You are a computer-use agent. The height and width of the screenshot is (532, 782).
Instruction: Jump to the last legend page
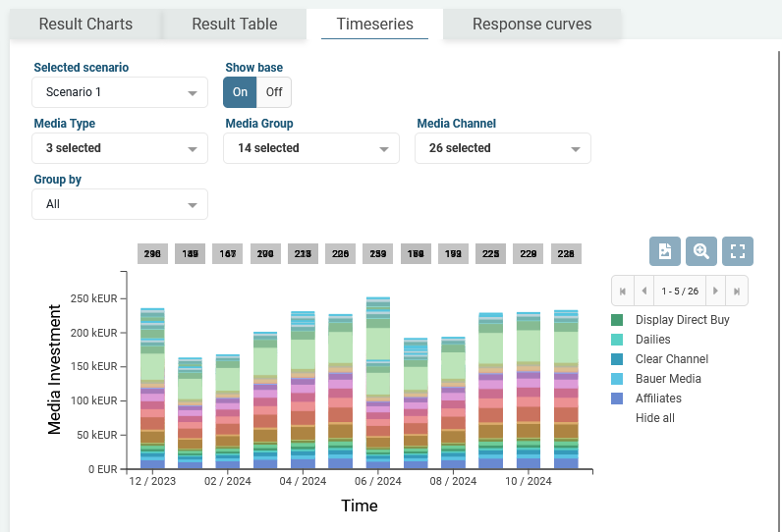point(738,292)
